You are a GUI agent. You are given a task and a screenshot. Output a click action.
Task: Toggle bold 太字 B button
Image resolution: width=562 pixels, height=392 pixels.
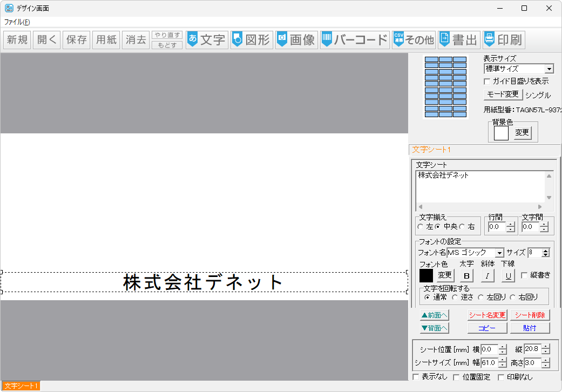click(466, 275)
